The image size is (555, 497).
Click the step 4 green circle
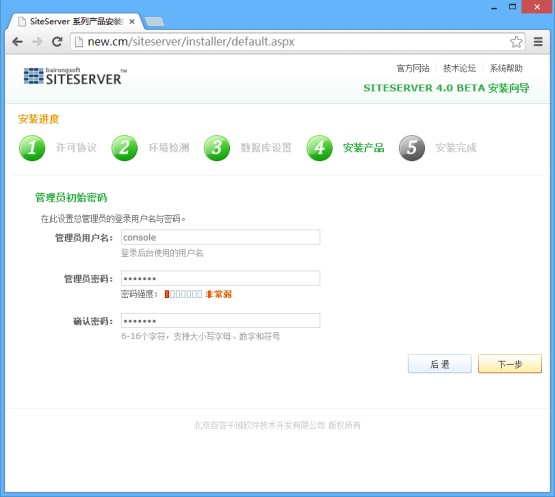click(319, 148)
